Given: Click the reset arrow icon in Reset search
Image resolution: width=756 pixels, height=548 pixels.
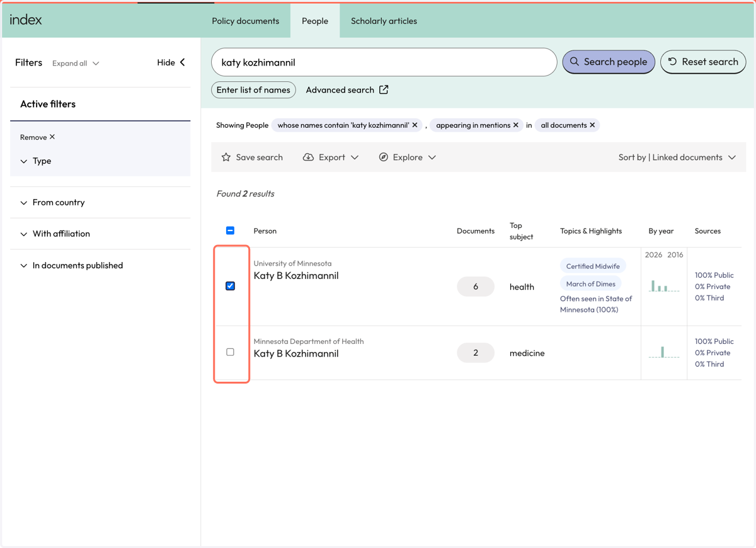Looking at the screenshot, I should [673, 62].
